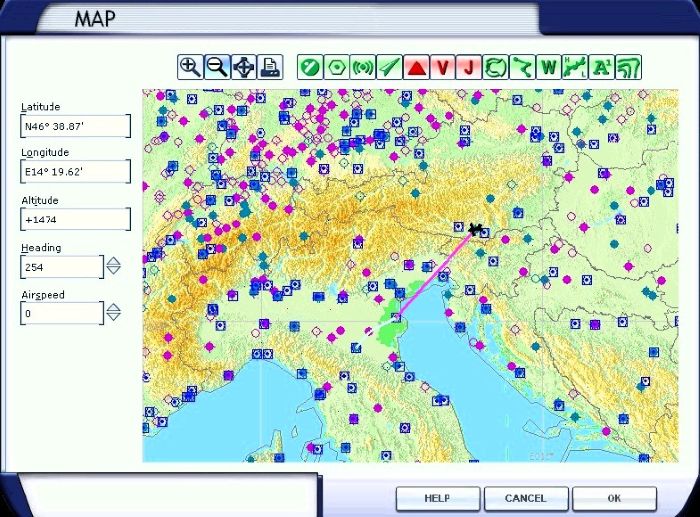Toggle VOR stations hexagon icon
The width and height of the screenshot is (700, 517).
337,67
